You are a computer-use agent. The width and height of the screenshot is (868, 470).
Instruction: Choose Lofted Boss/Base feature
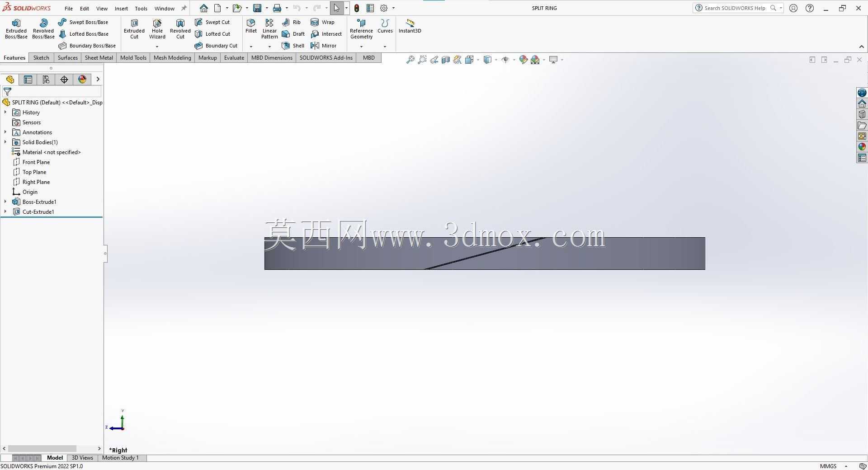83,34
